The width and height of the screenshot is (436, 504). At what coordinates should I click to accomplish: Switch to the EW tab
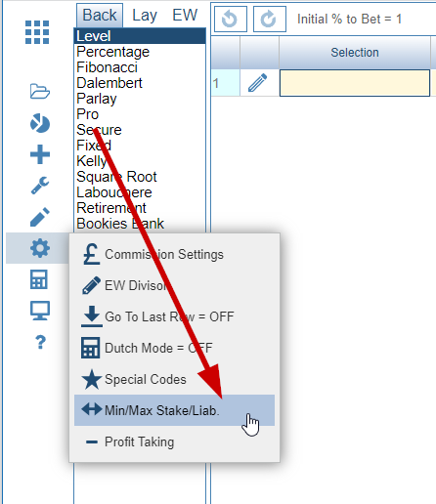click(x=185, y=15)
